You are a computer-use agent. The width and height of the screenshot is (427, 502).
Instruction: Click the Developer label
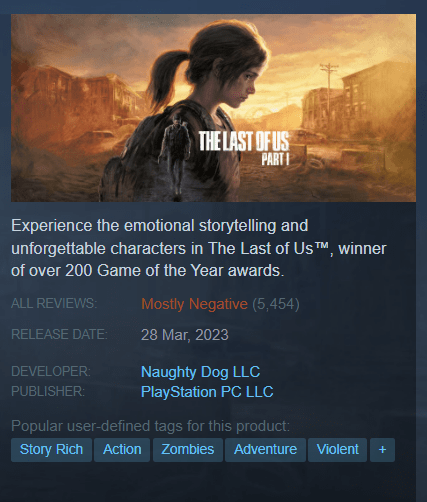(51, 371)
